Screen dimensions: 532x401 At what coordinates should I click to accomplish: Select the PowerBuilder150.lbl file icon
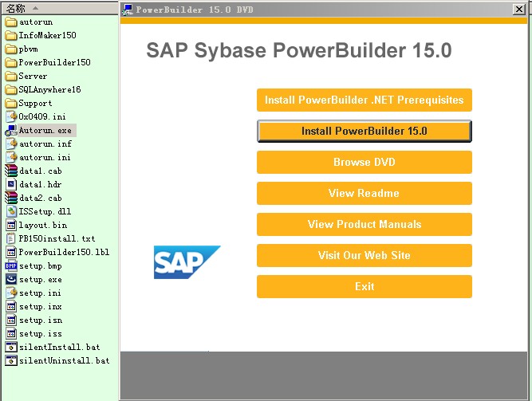tap(11, 253)
